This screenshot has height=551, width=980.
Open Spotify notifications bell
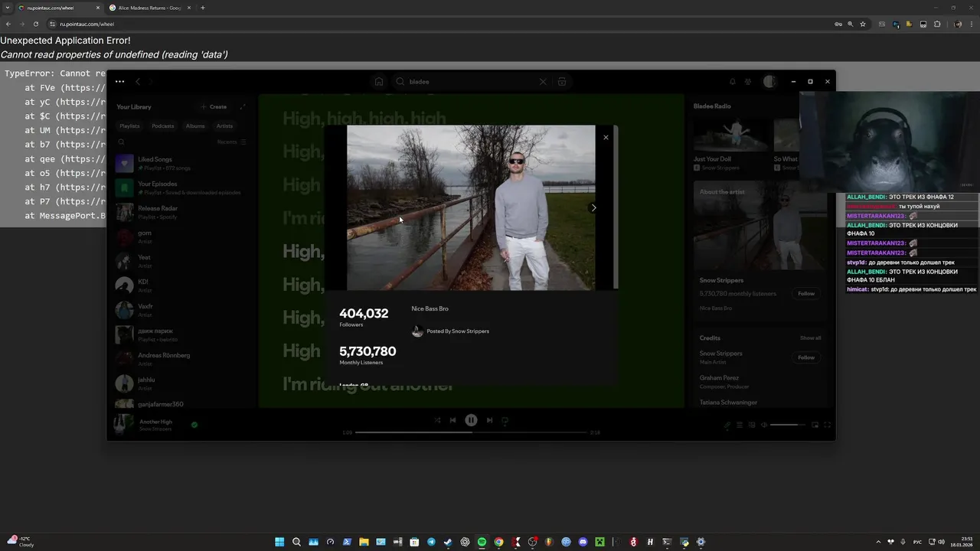point(733,82)
